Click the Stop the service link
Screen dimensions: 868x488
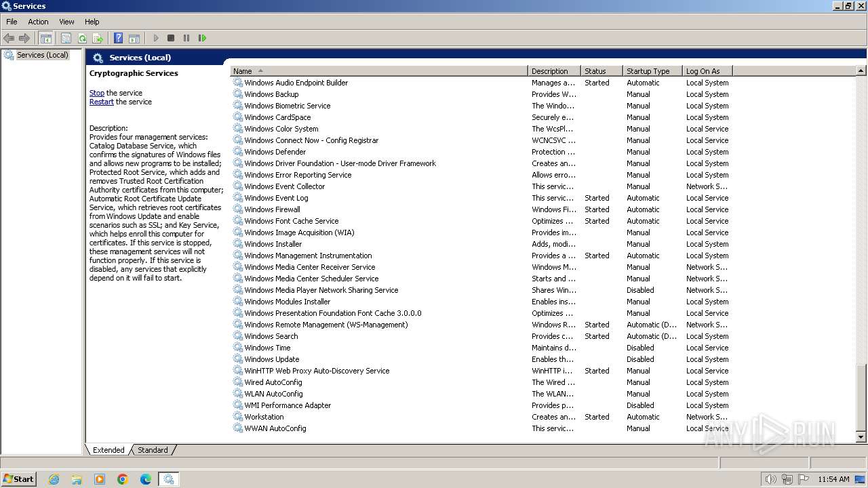pyautogui.click(x=97, y=93)
